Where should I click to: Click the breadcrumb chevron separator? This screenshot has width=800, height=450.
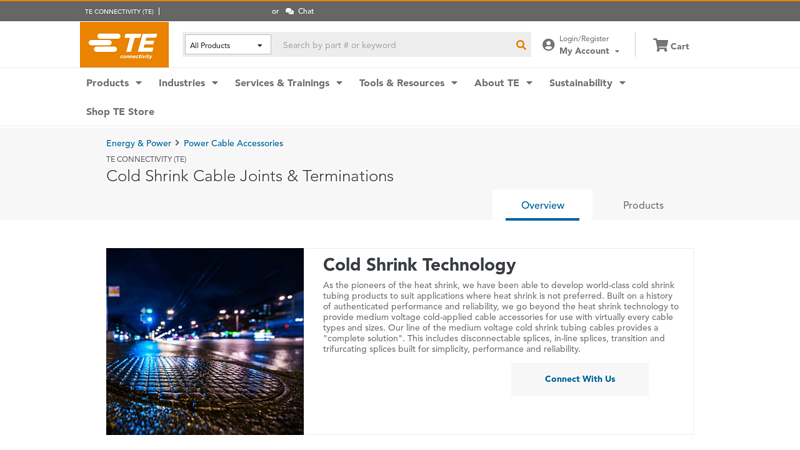click(x=177, y=143)
